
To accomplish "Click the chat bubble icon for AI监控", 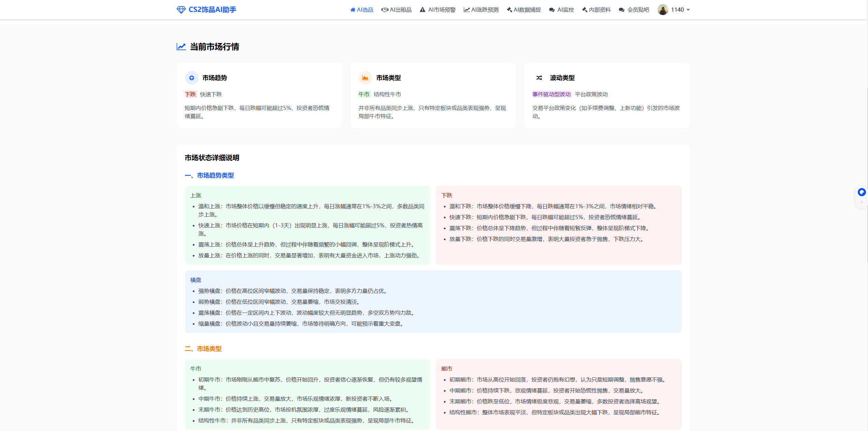I will point(552,10).
